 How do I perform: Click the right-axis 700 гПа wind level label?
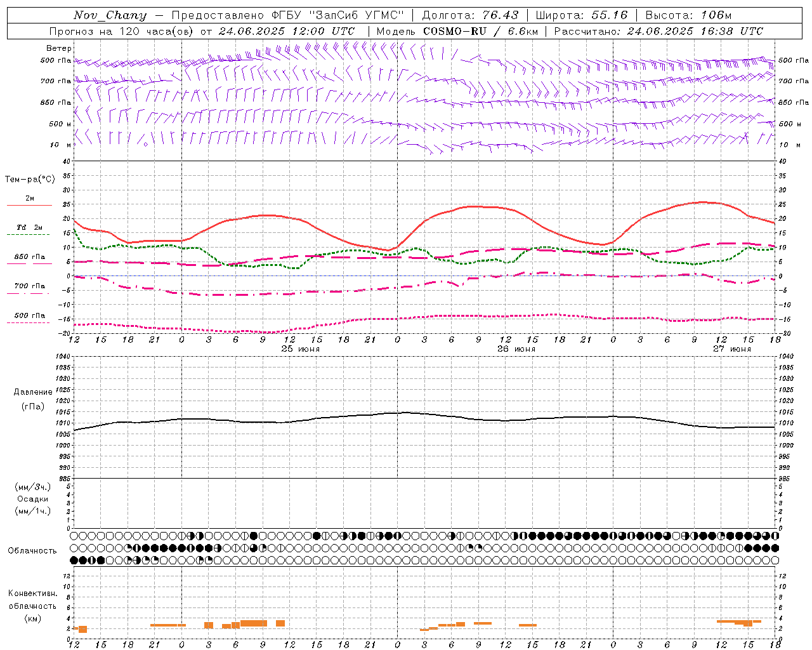tap(794, 81)
